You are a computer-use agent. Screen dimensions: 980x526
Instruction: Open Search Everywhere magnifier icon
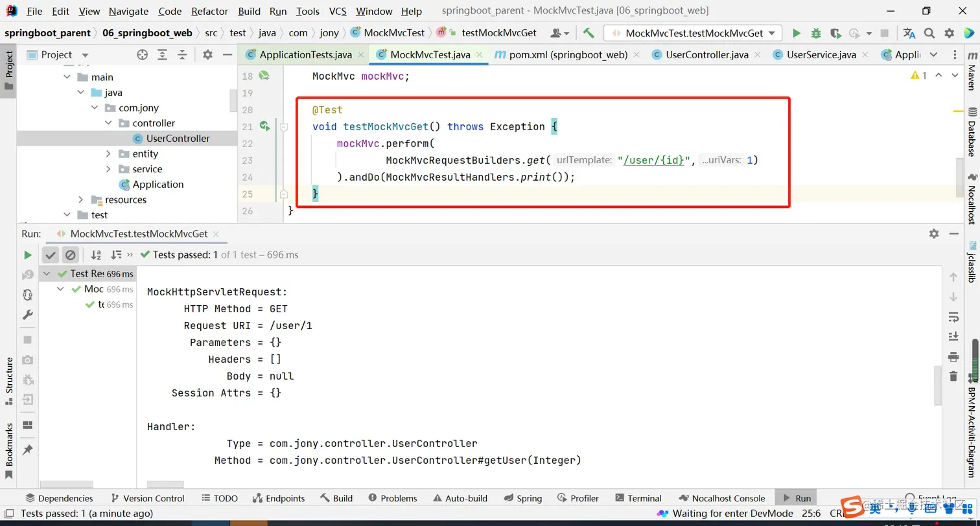click(929, 33)
